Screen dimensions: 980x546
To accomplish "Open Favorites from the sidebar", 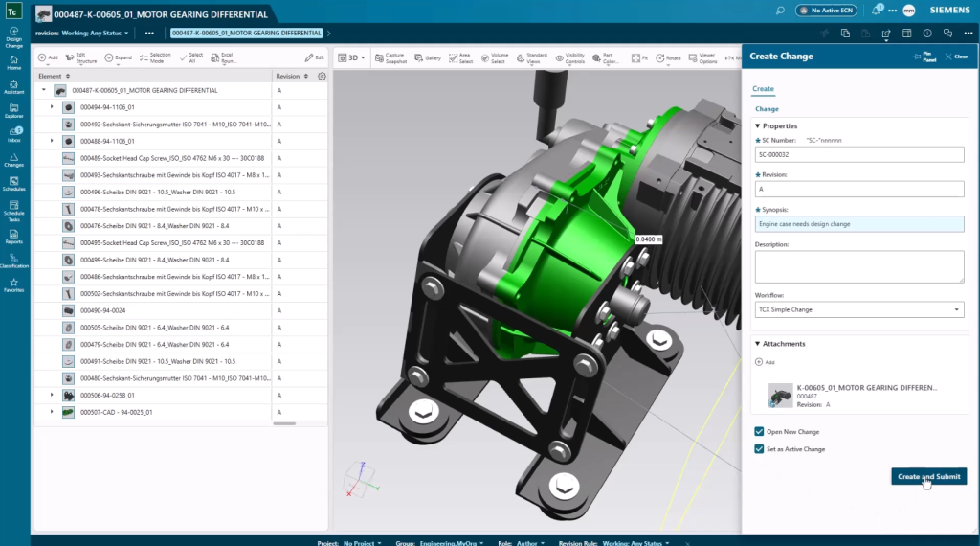I will point(13,285).
